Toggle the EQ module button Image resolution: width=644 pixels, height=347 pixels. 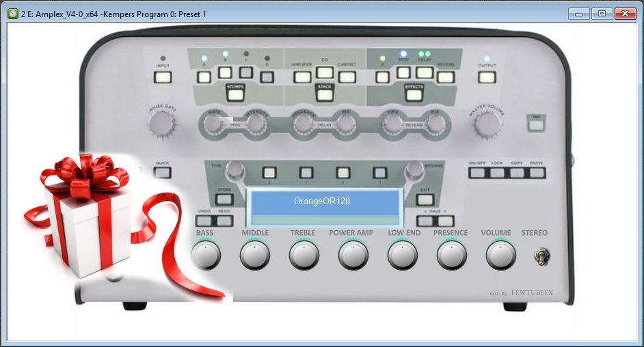click(325, 72)
